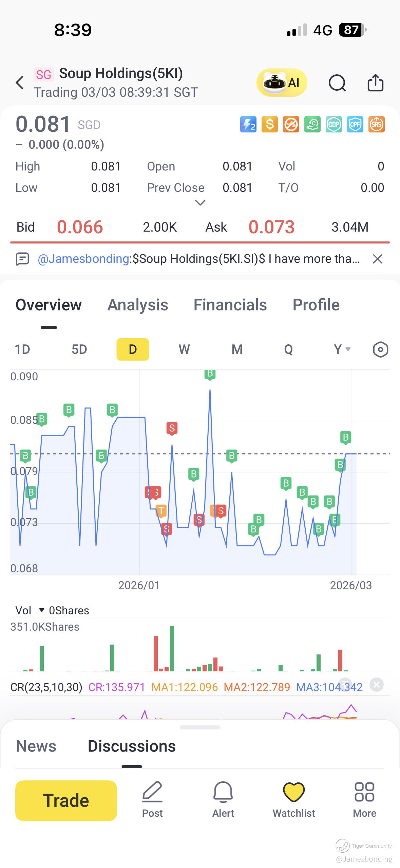Tap the share export icon
Screen dimensions: 400x868
pyautogui.click(x=376, y=83)
